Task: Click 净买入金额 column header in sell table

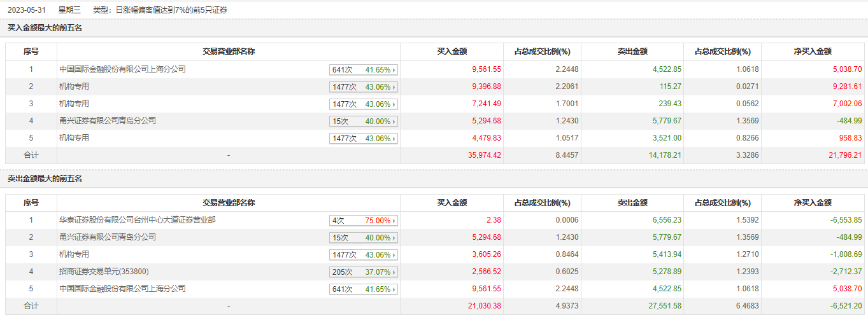Action: click(813, 203)
